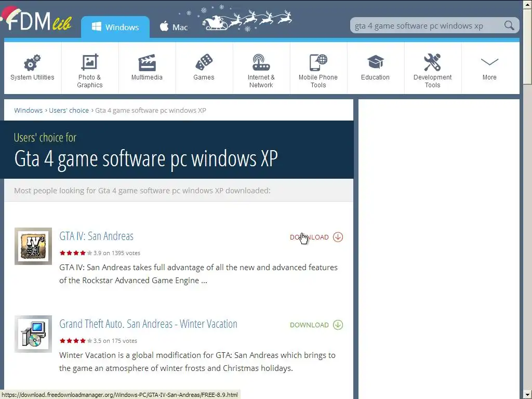This screenshot has width=532, height=399.
Task: Open the Windows tab
Action: [x=115, y=27]
